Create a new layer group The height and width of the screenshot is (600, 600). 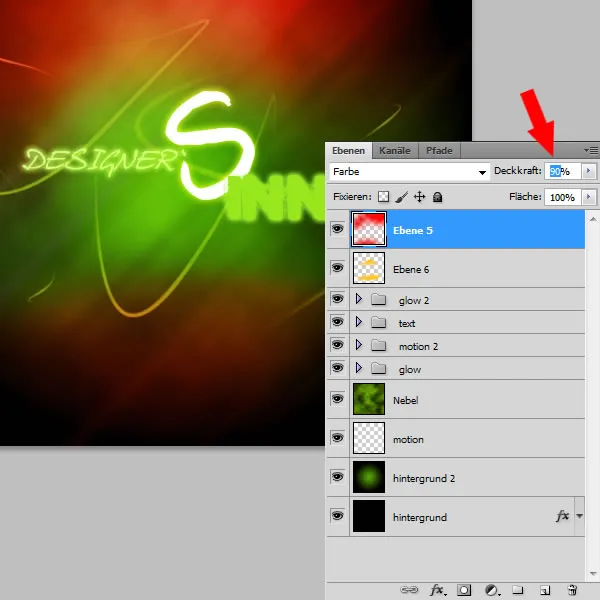(x=518, y=590)
